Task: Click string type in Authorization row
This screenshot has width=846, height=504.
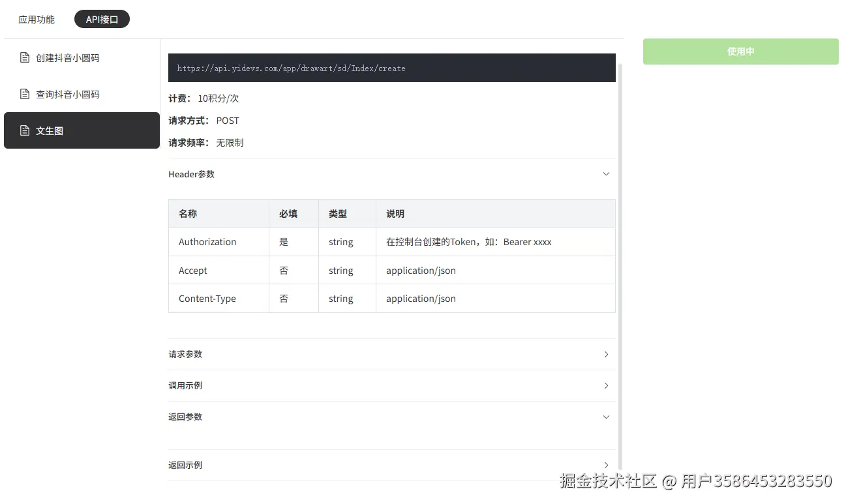Action: [341, 242]
